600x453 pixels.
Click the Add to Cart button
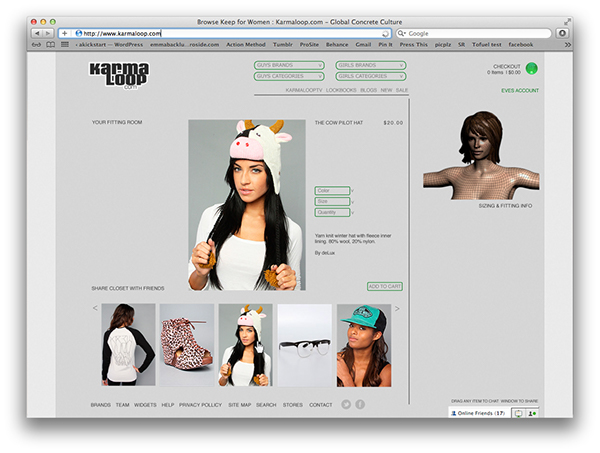pyautogui.click(x=385, y=286)
